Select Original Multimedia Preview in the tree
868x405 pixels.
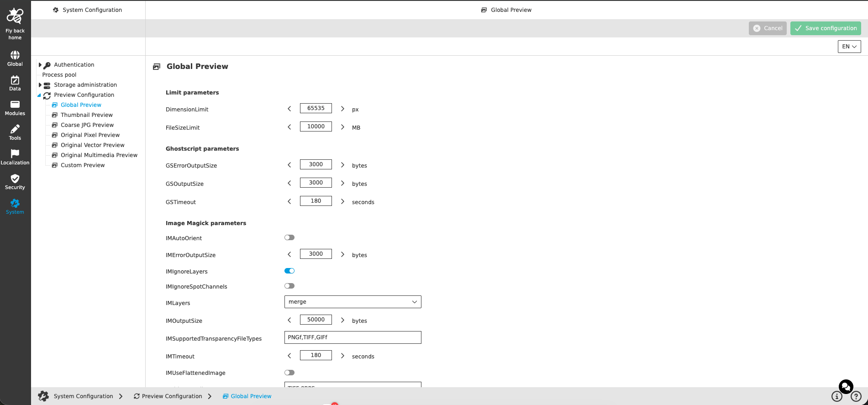[99, 155]
